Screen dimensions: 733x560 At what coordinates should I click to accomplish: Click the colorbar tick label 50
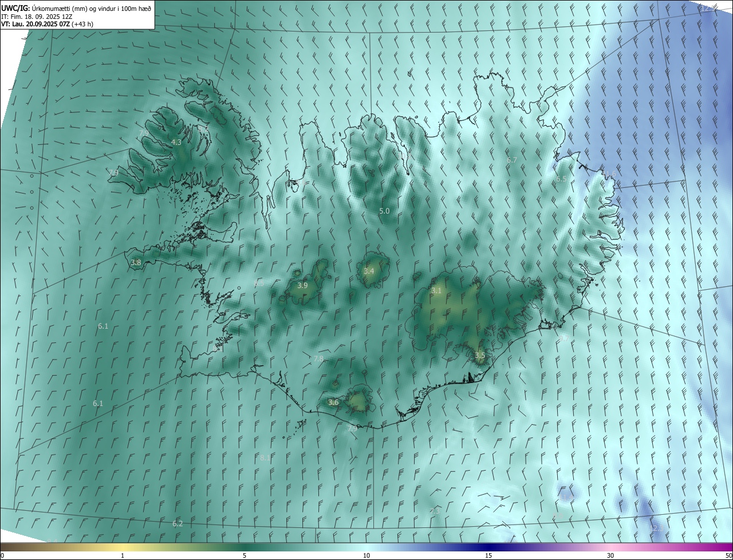[x=728, y=555]
